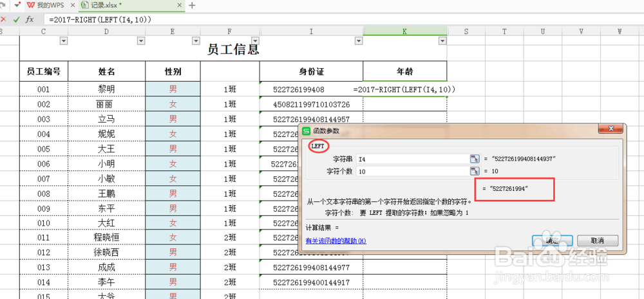
Task: Switch to the 记录.xlsx tab
Action: coord(131,5)
